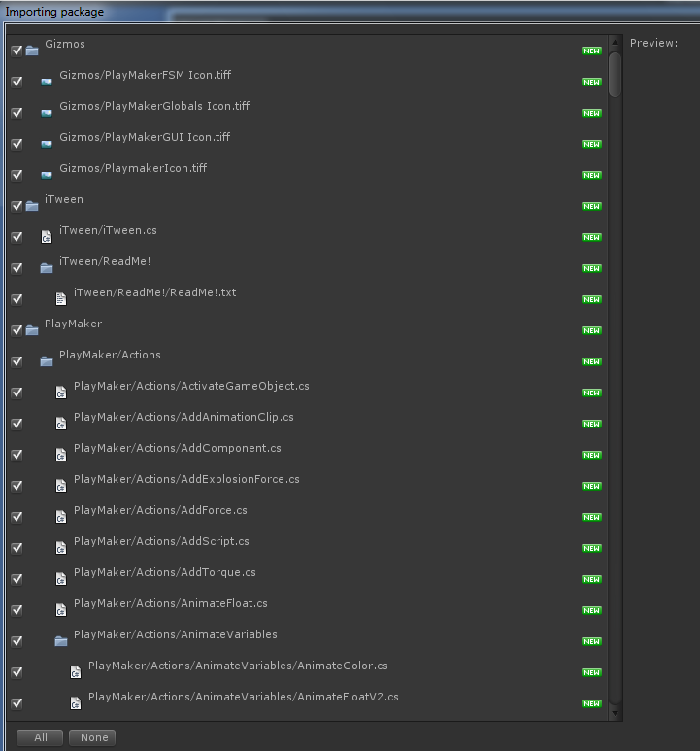This screenshot has width=700, height=751.
Task: Click the Gizmos folder icon
Action: tap(32, 51)
